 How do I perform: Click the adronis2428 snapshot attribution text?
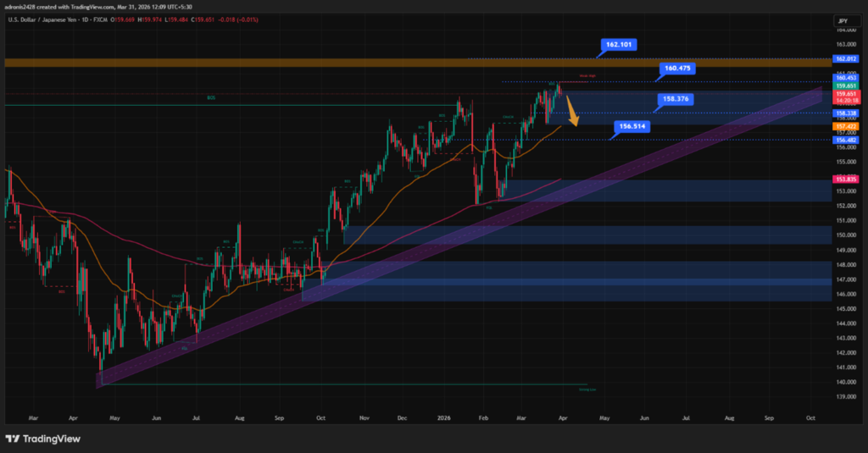[98, 7]
